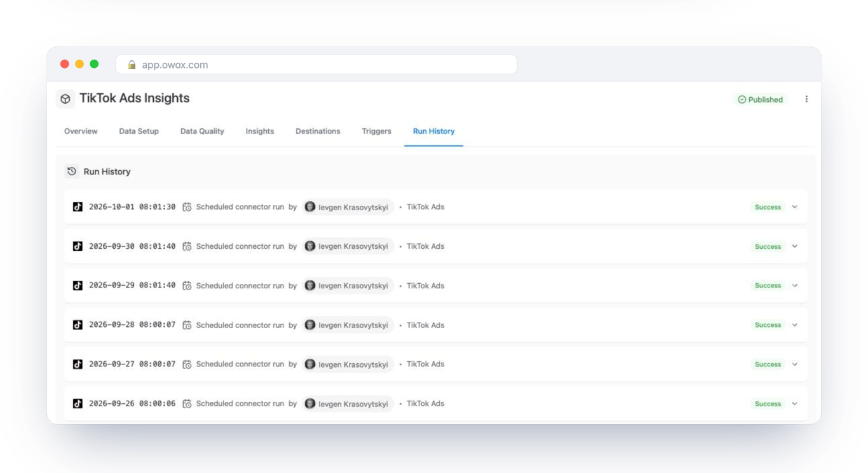Image resolution: width=868 pixels, height=473 pixels.
Task: Click TikTok logo on the 2026-09-30 run
Action: pyautogui.click(x=78, y=246)
